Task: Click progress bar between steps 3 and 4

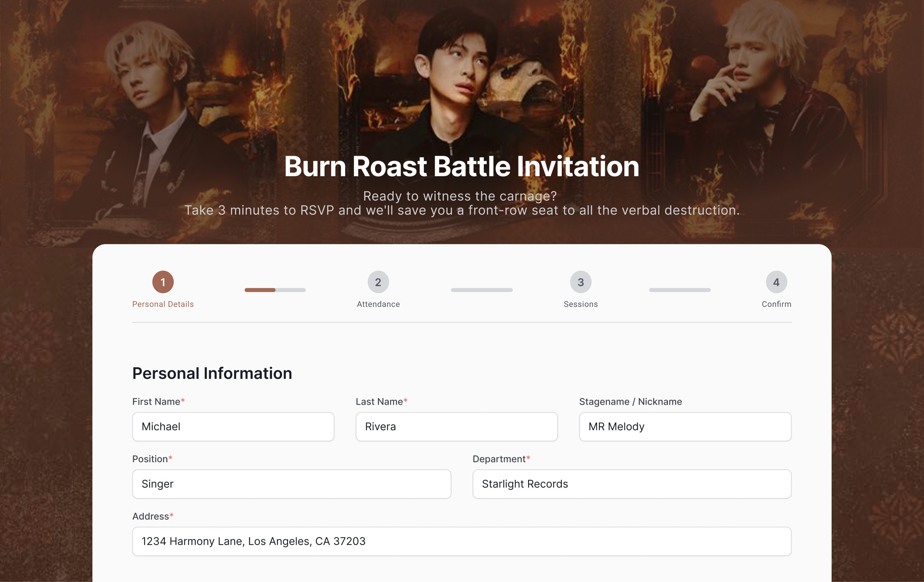Action: point(680,290)
